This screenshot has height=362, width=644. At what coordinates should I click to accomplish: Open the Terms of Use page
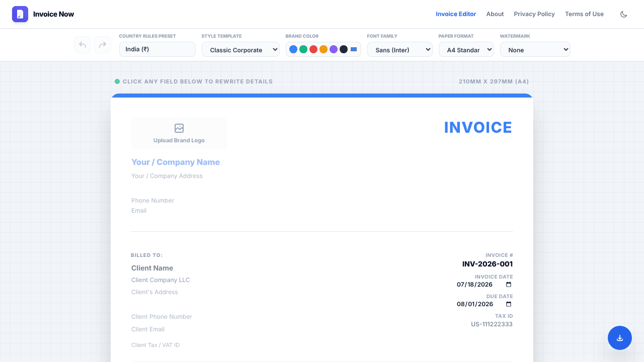click(584, 14)
